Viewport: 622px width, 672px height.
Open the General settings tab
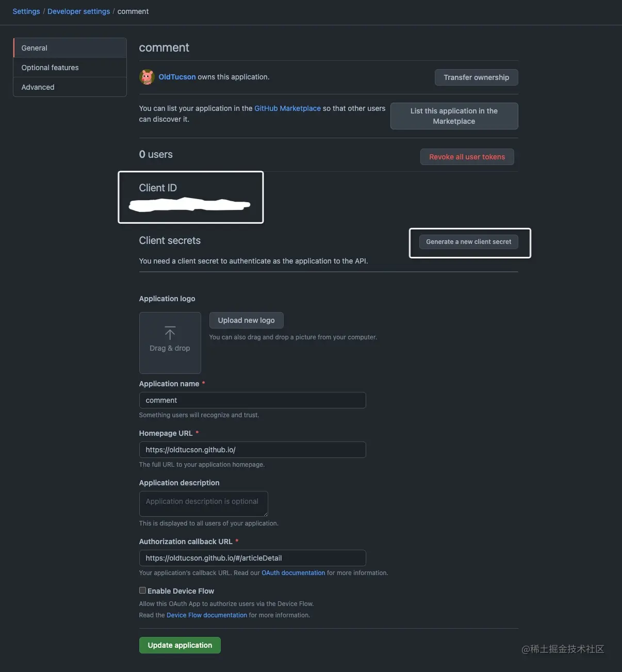point(70,48)
